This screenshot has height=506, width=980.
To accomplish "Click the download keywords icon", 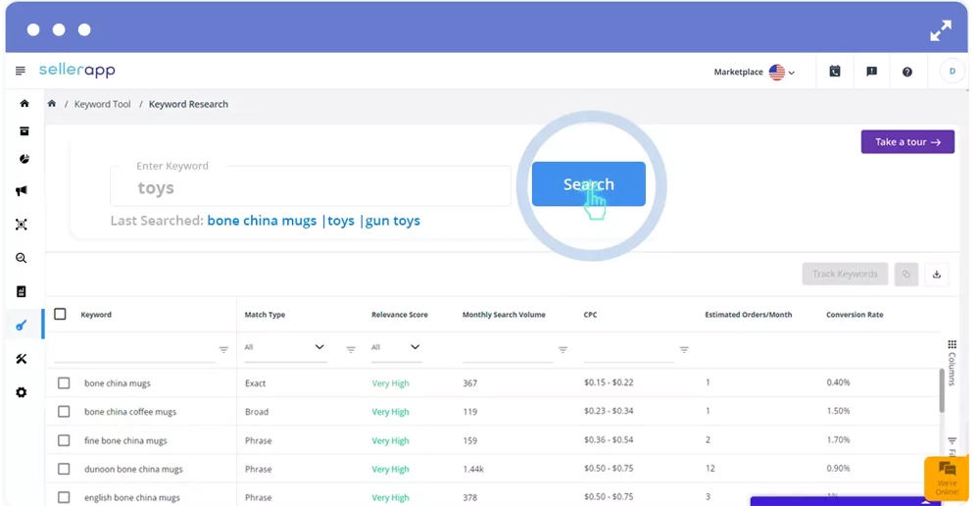I will (936, 274).
